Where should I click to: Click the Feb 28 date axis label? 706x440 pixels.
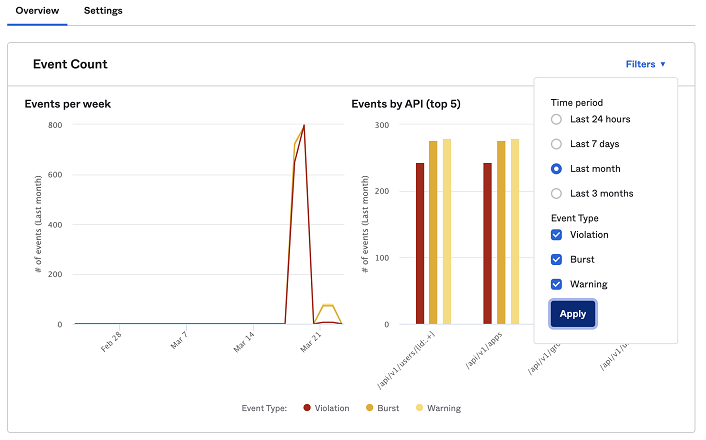110,344
